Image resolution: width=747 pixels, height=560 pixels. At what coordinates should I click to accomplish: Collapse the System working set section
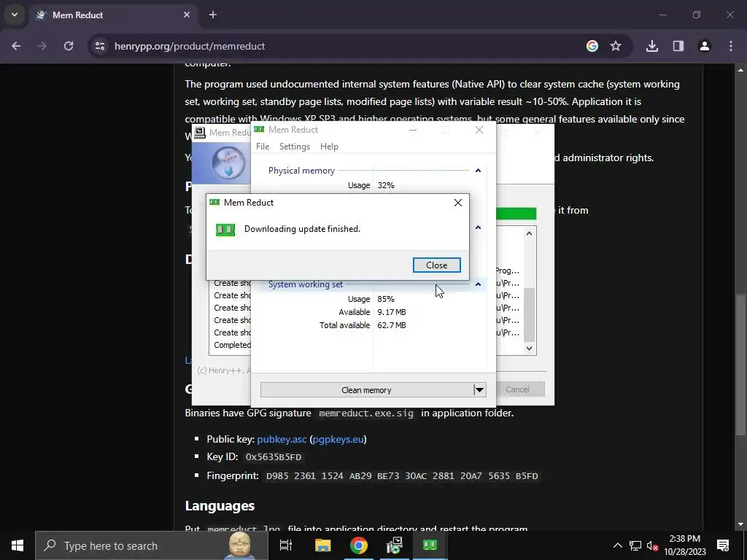pyautogui.click(x=478, y=284)
